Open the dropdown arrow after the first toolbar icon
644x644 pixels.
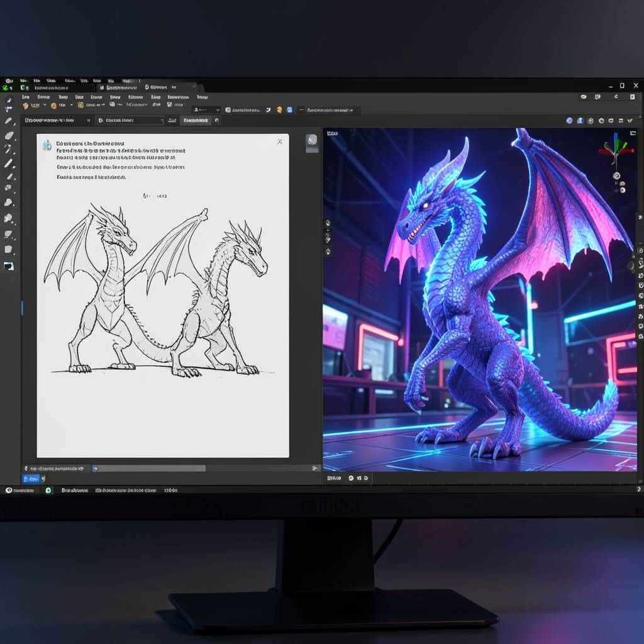coord(45,105)
